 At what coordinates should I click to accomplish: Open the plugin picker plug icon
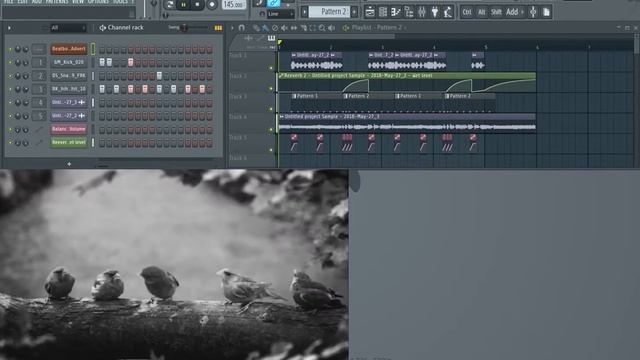435,12
